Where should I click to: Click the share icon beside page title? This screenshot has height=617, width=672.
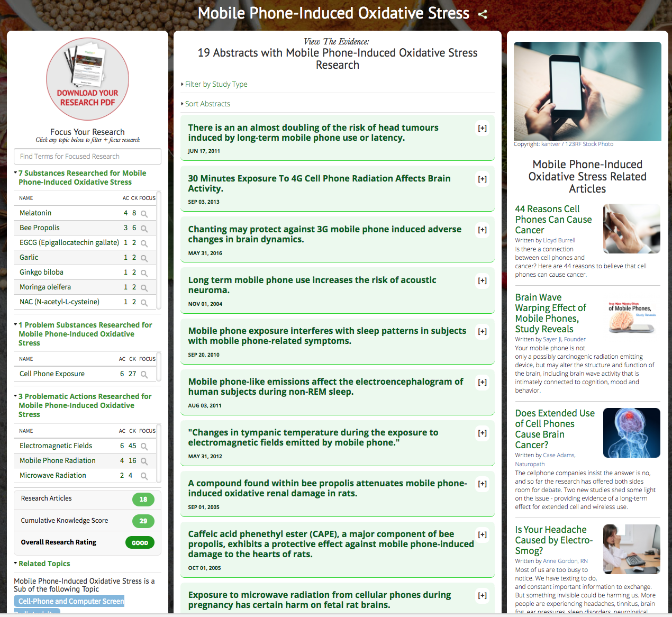coord(482,14)
